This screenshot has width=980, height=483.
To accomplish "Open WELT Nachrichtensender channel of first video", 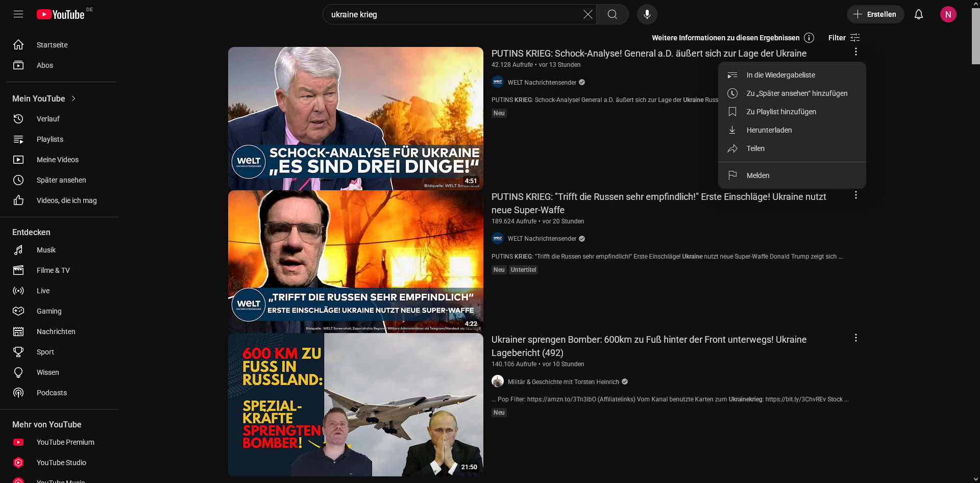I will [x=542, y=83].
